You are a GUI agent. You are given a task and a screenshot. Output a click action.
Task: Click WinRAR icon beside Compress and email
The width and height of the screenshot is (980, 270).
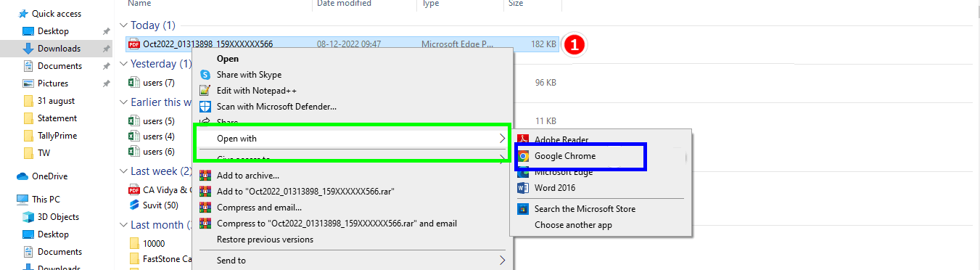point(205,208)
